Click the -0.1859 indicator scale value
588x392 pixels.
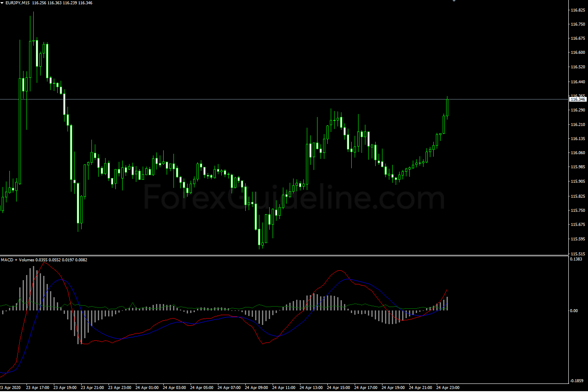click(577, 381)
